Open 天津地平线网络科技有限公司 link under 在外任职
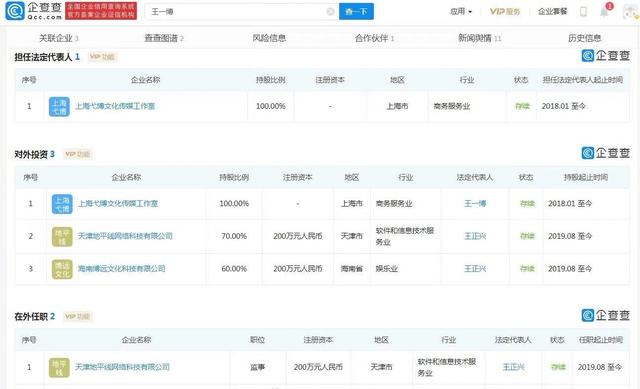640x389 pixels. tap(122, 367)
